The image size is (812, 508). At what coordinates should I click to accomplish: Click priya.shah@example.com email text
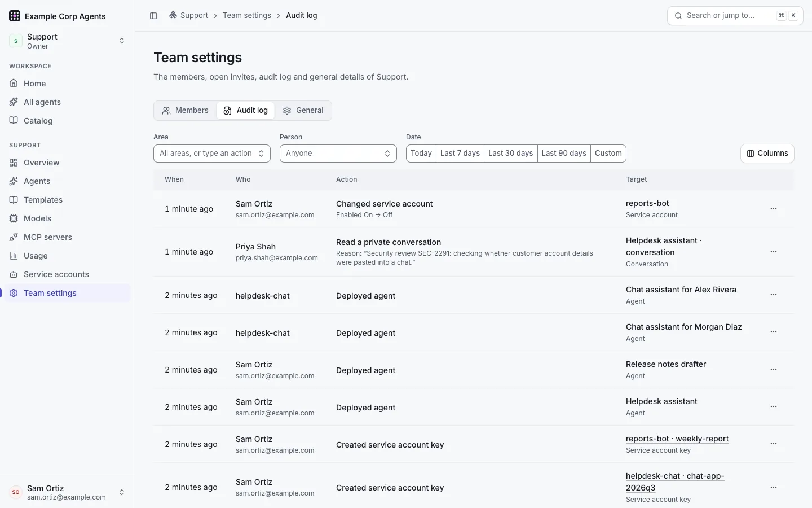coord(277,258)
